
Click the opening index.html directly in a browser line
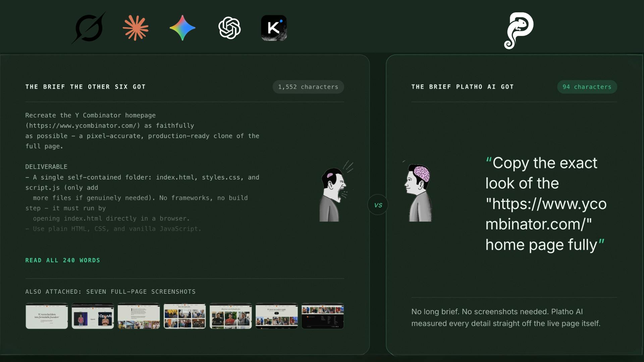coord(111,219)
